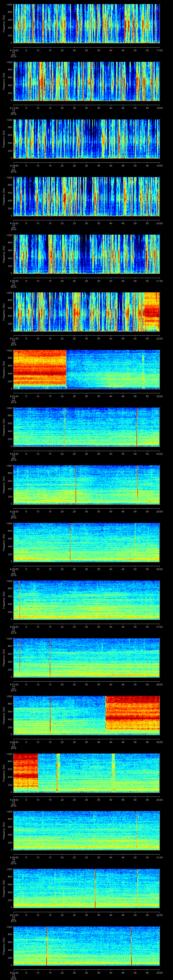
Task: Select the "33:00" end time label
Action: point(159,972)
